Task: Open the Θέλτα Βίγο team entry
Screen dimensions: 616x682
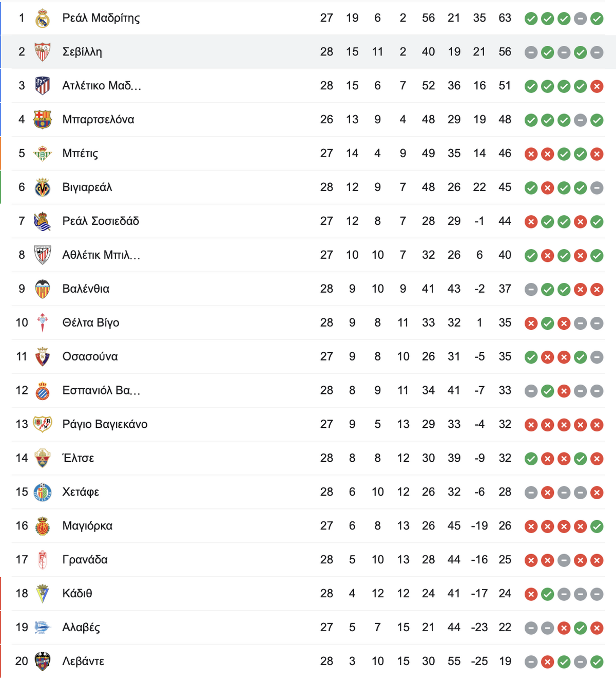Action: pyautogui.click(x=91, y=323)
